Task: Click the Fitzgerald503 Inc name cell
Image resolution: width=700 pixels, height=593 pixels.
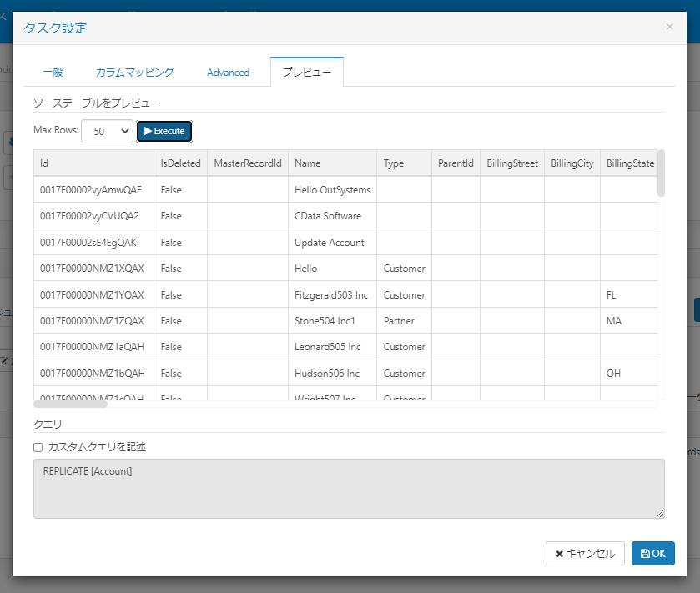Action: tap(333, 294)
